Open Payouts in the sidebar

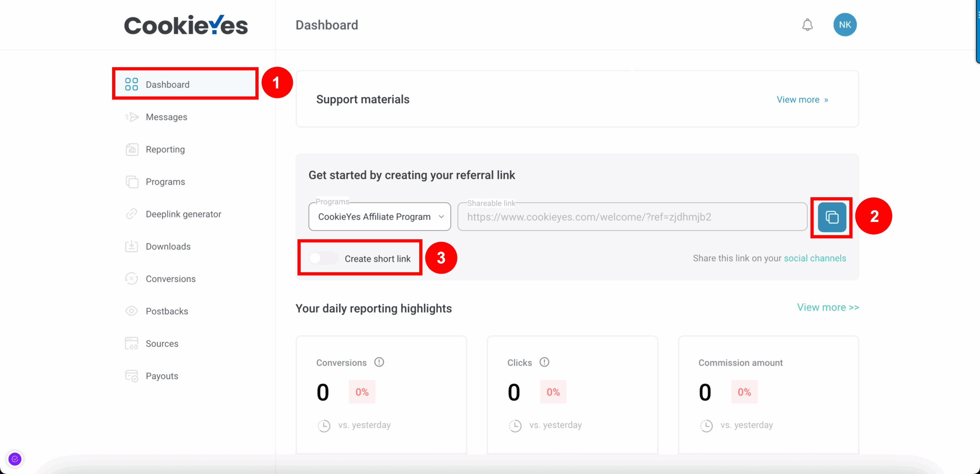tap(162, 376)
